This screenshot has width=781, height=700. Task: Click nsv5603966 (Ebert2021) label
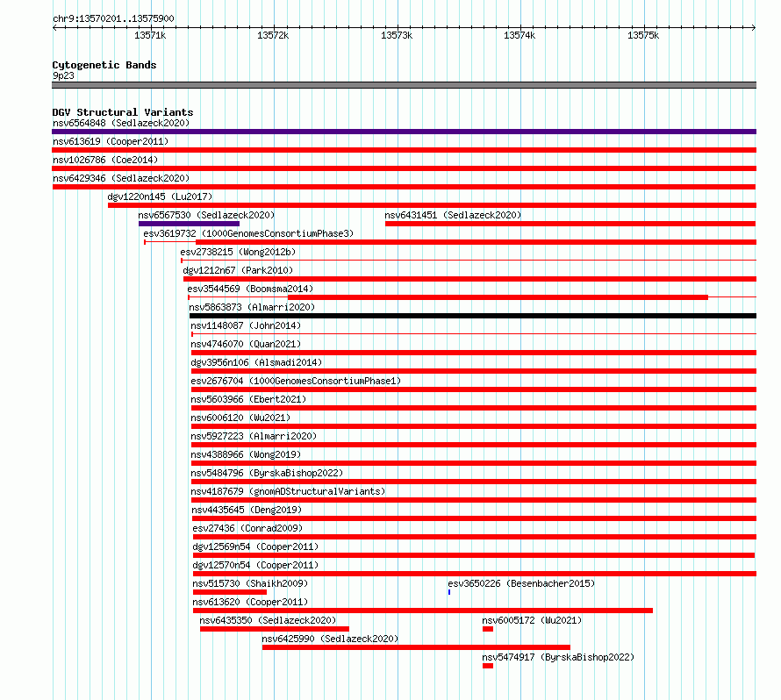[248, 399]
